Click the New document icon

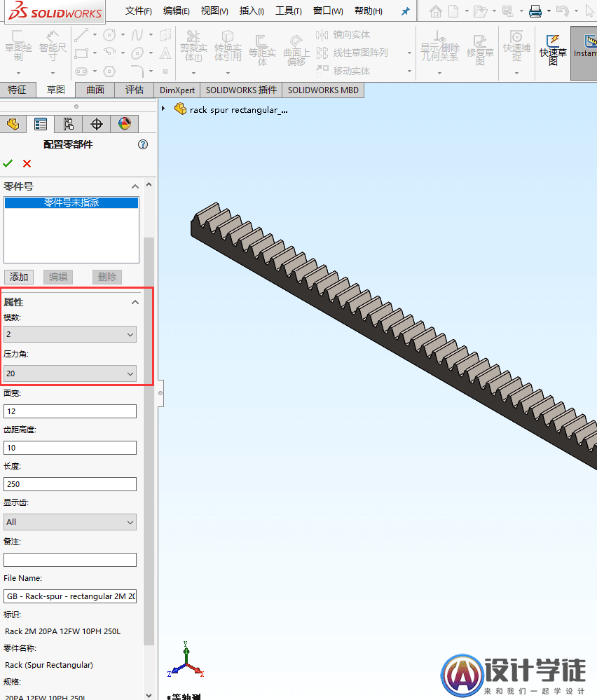[453, 11]
